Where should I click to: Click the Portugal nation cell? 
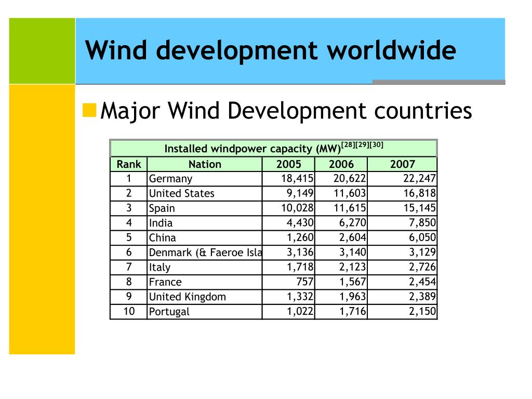(x=205, y=312)
